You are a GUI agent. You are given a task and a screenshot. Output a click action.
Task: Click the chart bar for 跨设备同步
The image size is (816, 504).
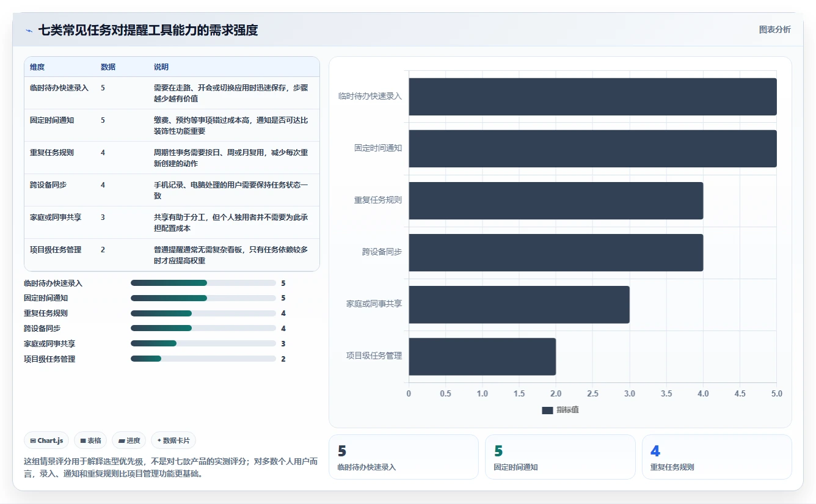coord(556,252)
